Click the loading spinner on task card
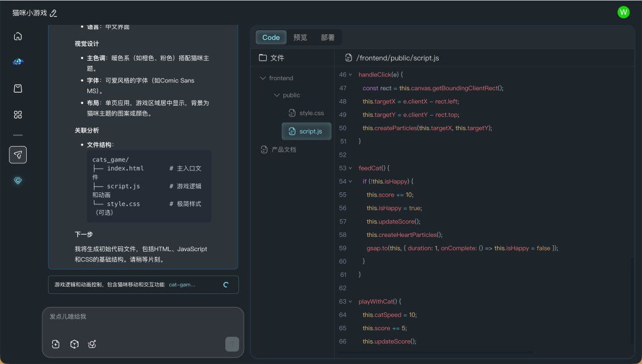 coord(226,284)
